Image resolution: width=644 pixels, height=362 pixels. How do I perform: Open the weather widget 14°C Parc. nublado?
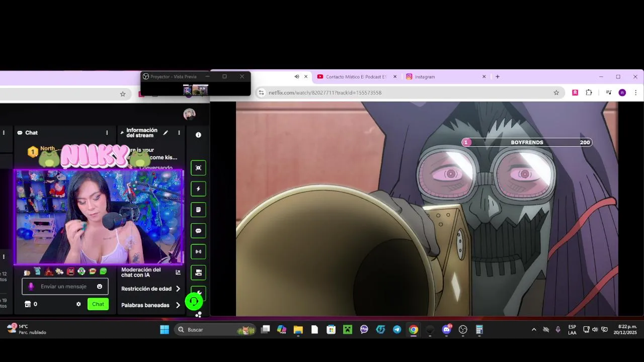click(26, 329)
